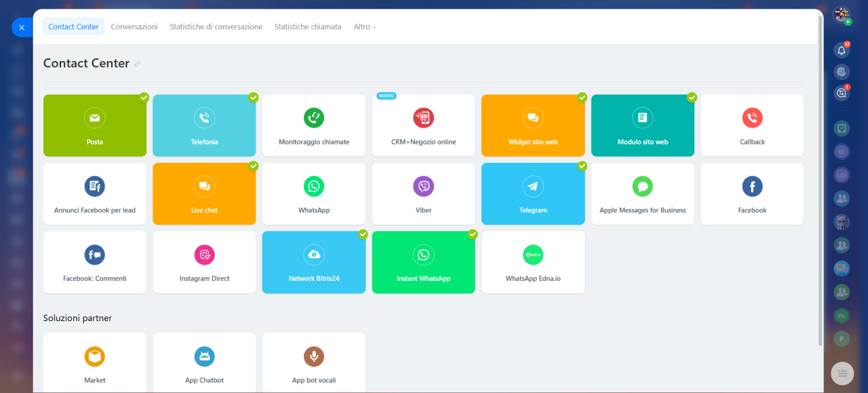The height and width of the screenshot is (393, 868).
Task: Open Statistiche di conversazione tab
Action: coord(216,26)
